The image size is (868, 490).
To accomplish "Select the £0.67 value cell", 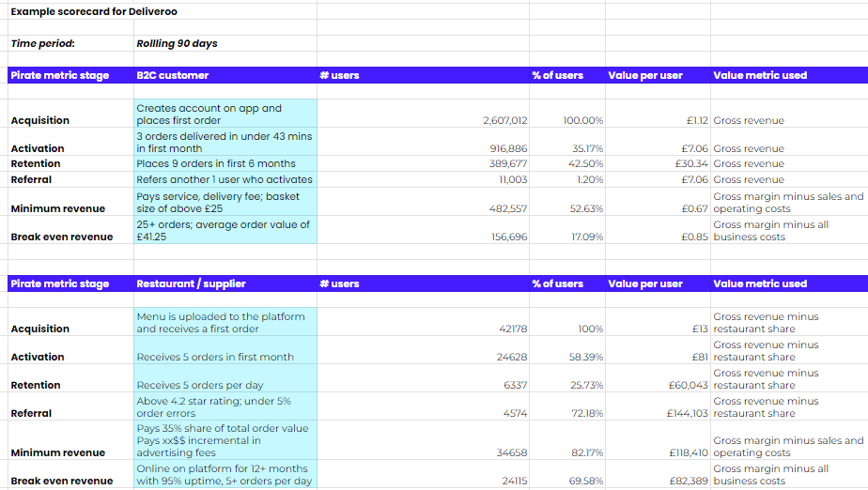I will (659, 202).
